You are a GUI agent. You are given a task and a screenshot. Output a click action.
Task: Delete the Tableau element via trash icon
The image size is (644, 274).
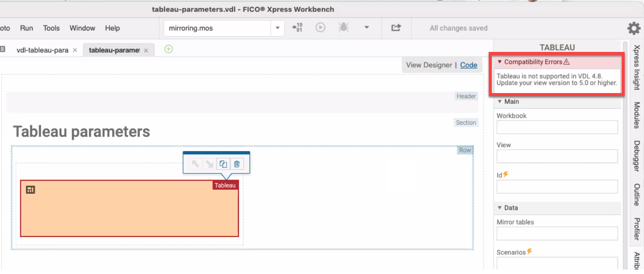pos(237,164)
